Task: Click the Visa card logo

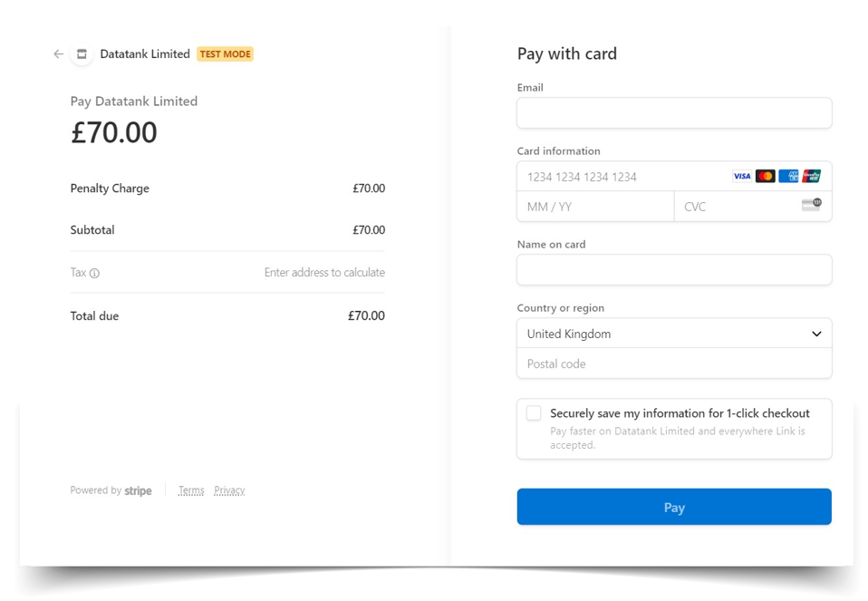Action: (x=742, y=176)
